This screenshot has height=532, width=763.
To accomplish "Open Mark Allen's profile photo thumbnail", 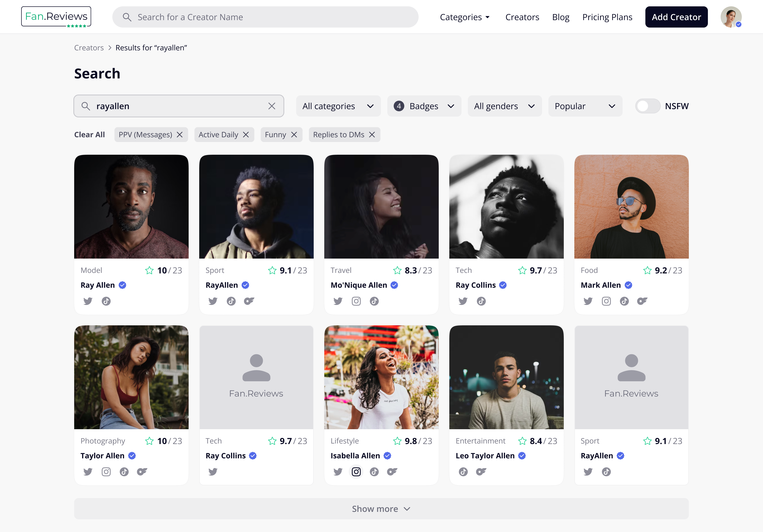I will coord(631,206).
